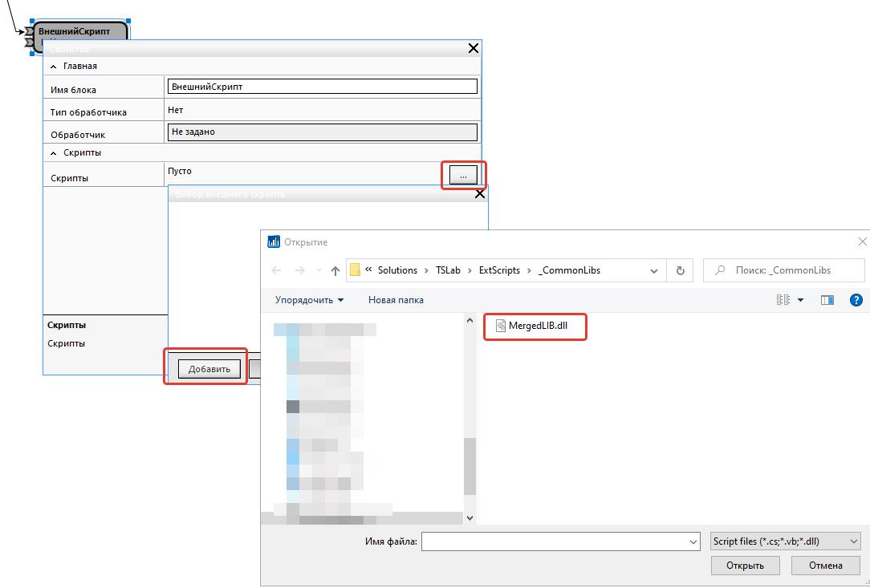Navigate to TSLab in the breadcrumb
This screenshot has width=870, height=588.
448,270
